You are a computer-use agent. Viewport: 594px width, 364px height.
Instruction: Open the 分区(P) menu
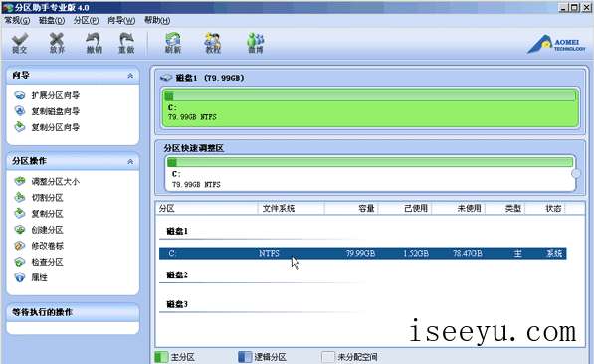tap(86, 20)
